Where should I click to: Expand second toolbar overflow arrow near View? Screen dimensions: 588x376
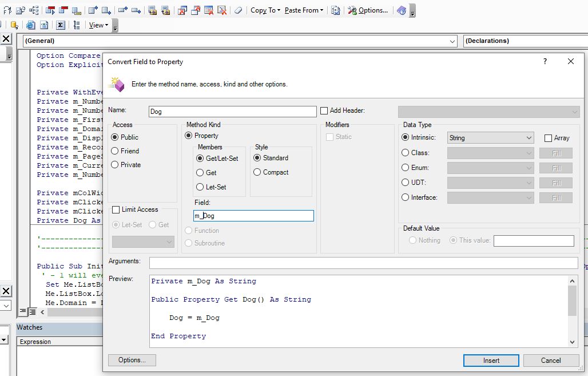[x=115, y=27]
